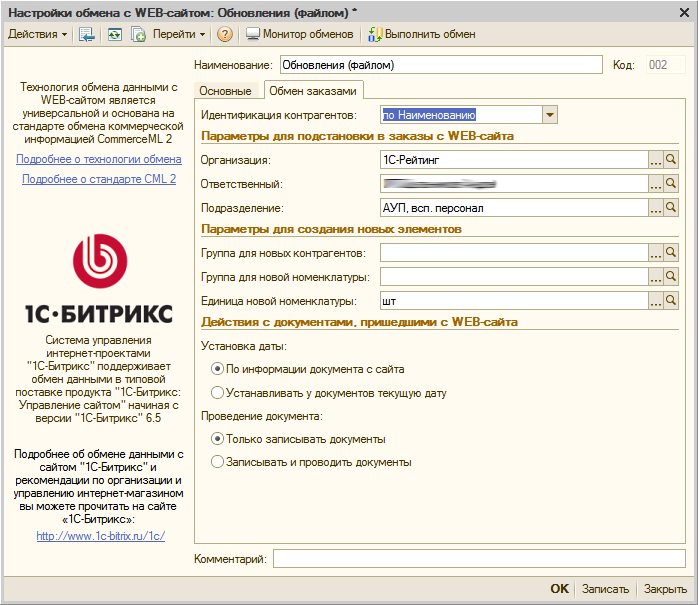Click magnifier for Единица новой номенклатуры
This screenshot has height=605, width=698.
coord(672,300)
